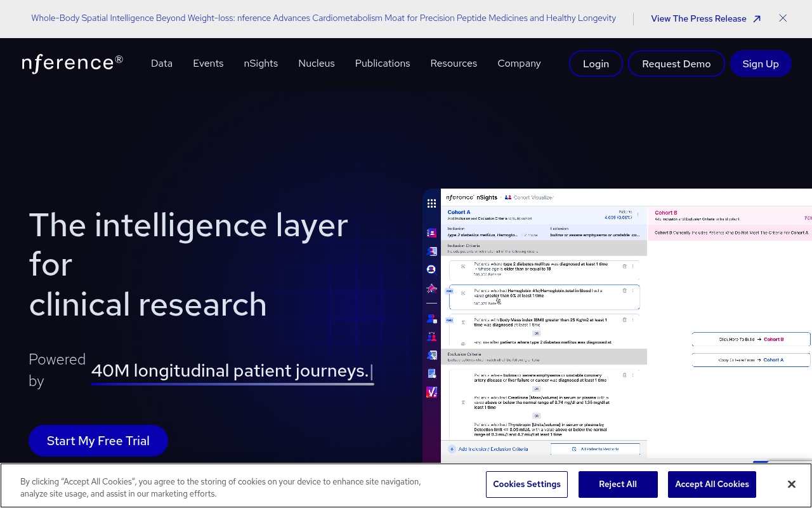Dismiss the cookie consent banner with X
The height and width of the screenshot is (508, 812).
click(792, 485)
